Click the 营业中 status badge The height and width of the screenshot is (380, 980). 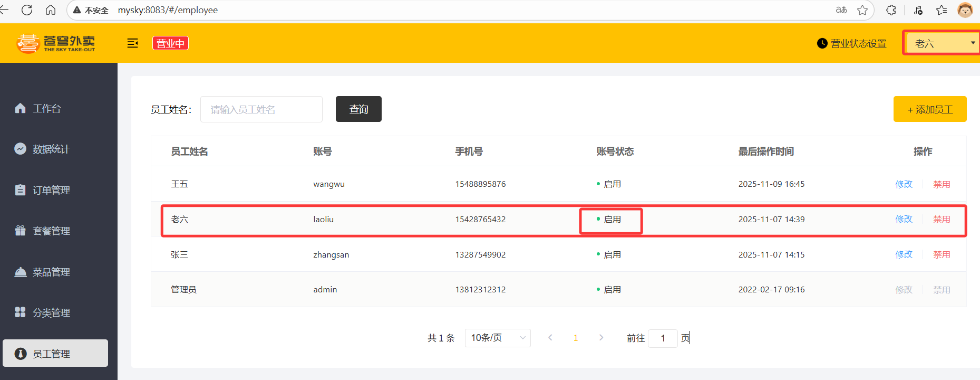(x=170, y=43)
